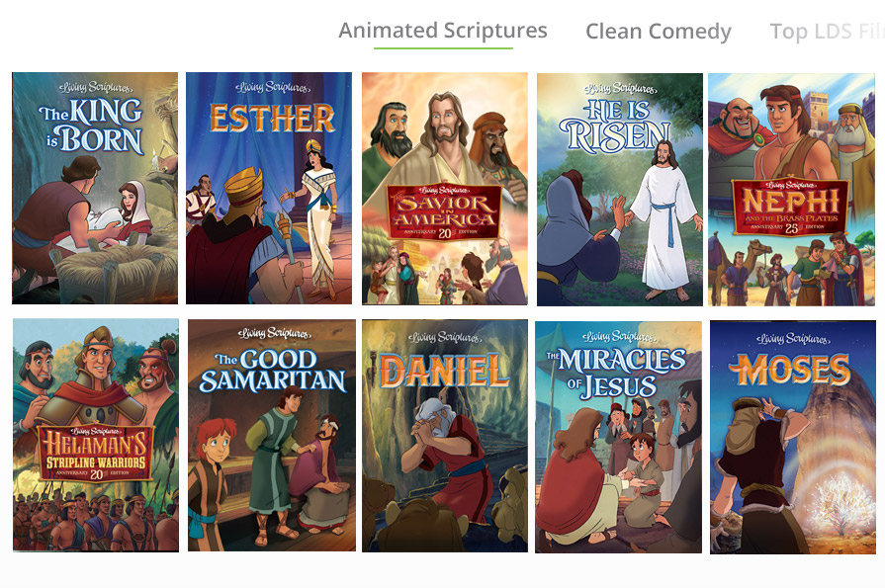Open The Miracles of Jesus cover
This screenshot has width=885, height=588.
pos(619,437)
